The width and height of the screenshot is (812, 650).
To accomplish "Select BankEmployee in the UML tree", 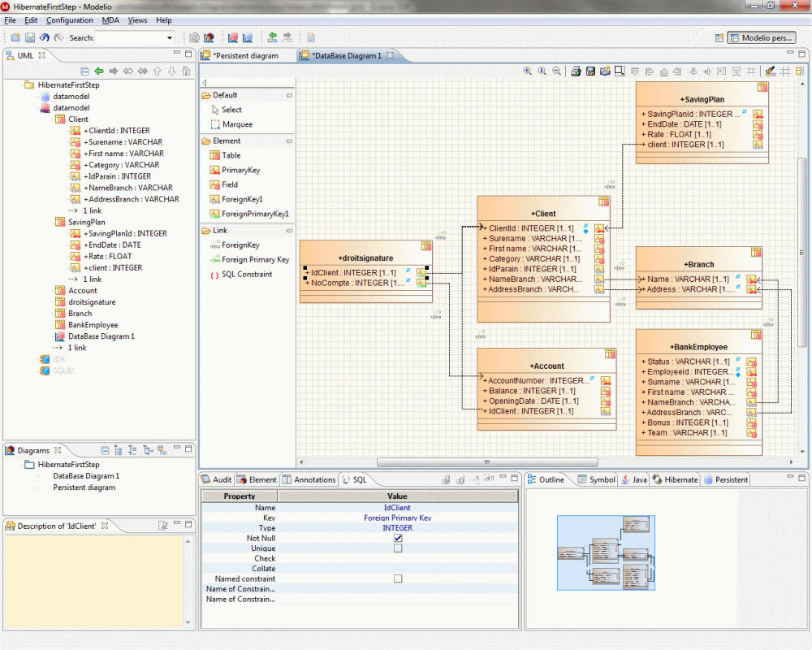I will pos(93,325).
